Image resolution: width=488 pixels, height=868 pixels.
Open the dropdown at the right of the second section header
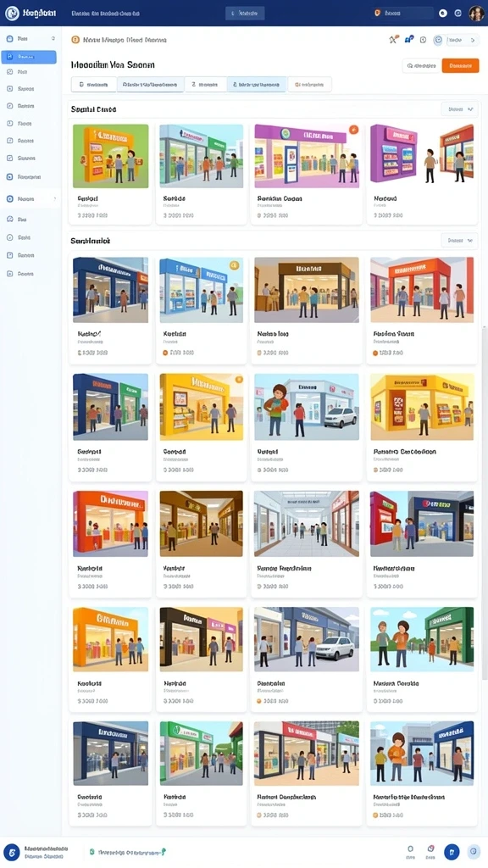[460, 240]
